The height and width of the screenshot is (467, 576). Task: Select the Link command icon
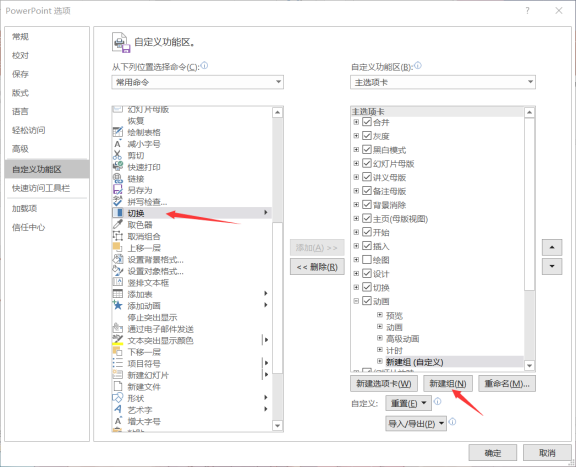[x=118, y=179]
